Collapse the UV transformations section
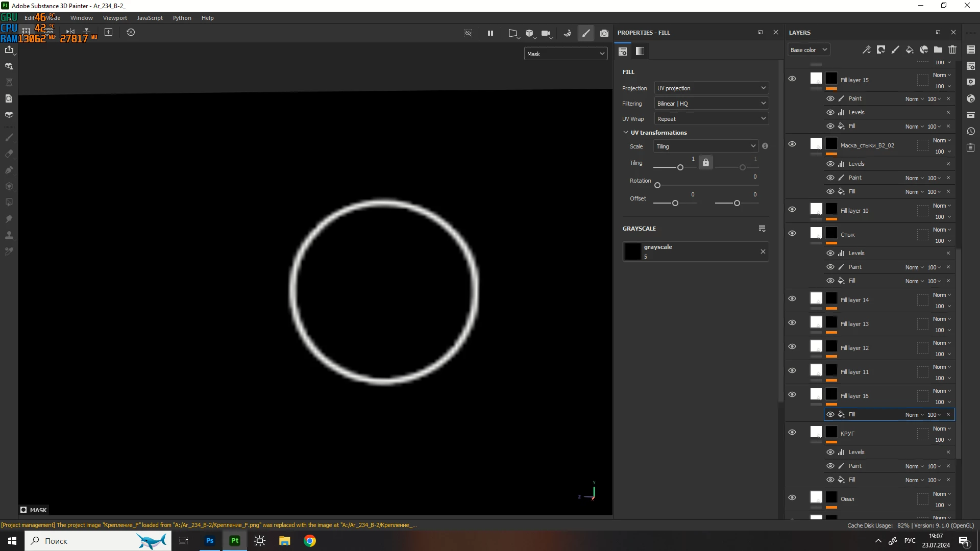 tap(626, 133)
